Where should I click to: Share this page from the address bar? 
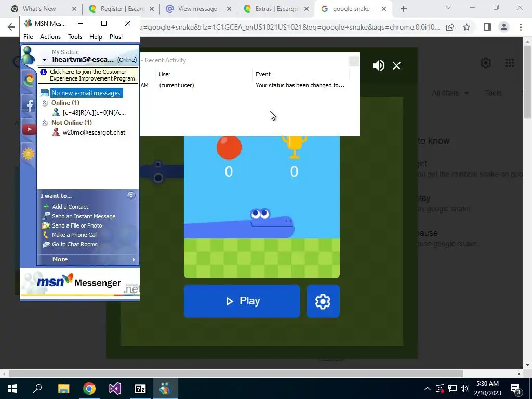point(450,27)
